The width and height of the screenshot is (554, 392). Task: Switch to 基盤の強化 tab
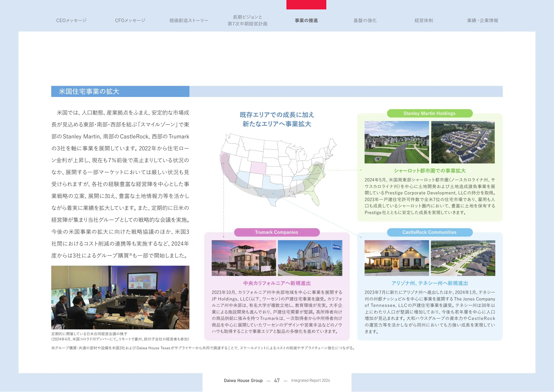[365, 21]
